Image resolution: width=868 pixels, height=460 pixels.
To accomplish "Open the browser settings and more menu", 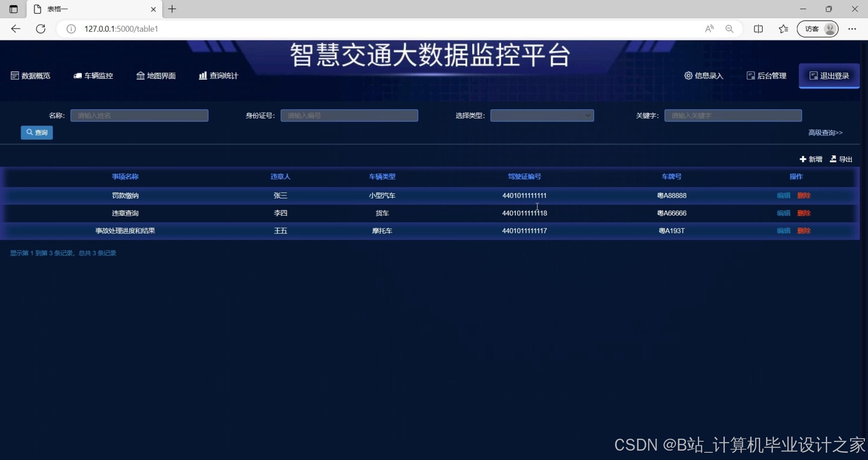I will [x=852, y=29].
